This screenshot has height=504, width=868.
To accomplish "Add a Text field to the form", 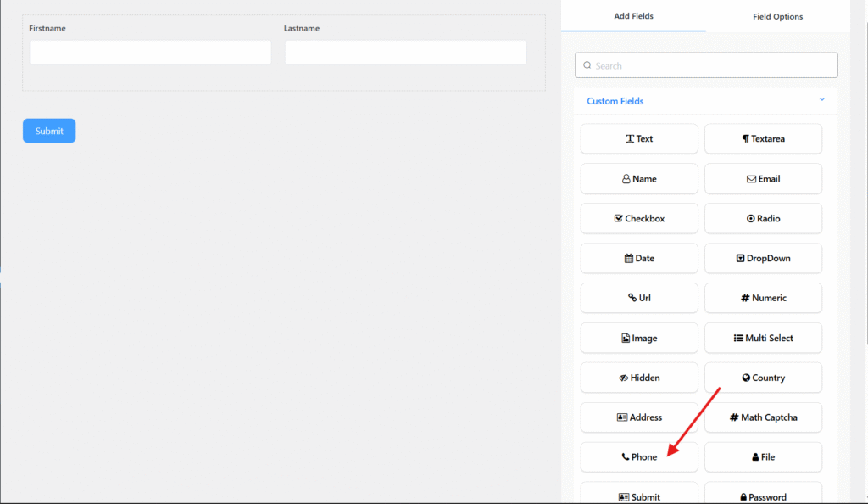I will [x=639, y=139].
